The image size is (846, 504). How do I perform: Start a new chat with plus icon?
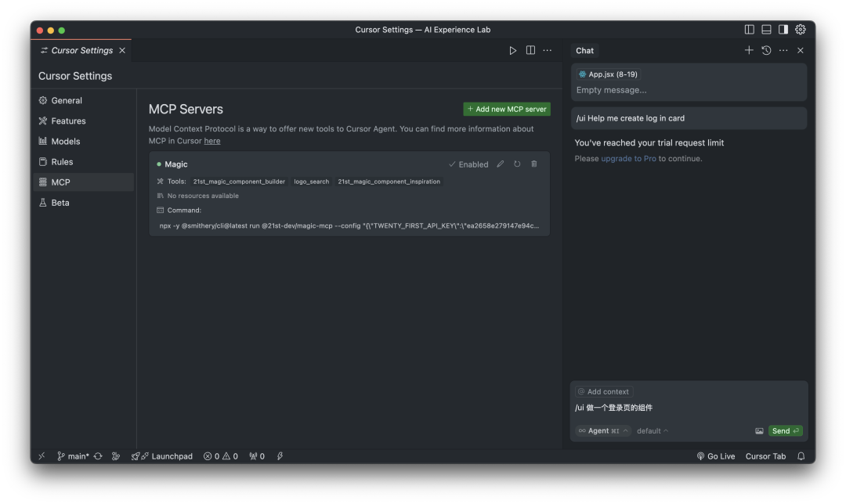pyautogui.click(x=749, y=50)
